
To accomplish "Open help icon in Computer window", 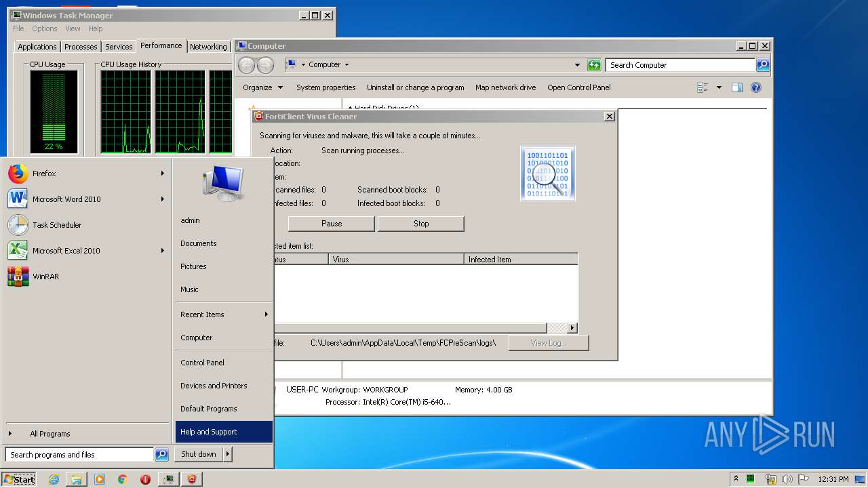I will pyautogui.click(x=756, y=87).
